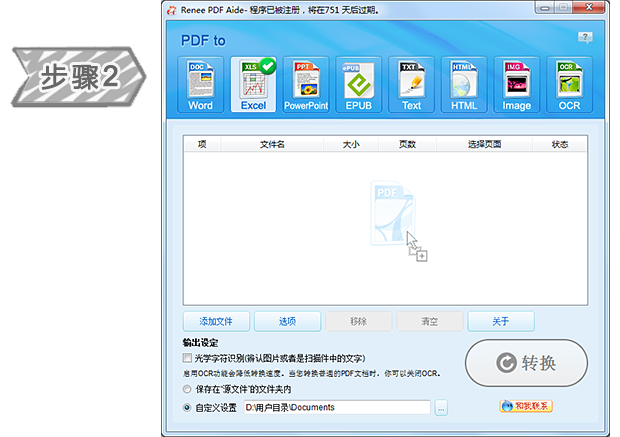Select the EPUB output format icon
The width and height of the screenshot is (620, 437).
(x=359, y=85)
